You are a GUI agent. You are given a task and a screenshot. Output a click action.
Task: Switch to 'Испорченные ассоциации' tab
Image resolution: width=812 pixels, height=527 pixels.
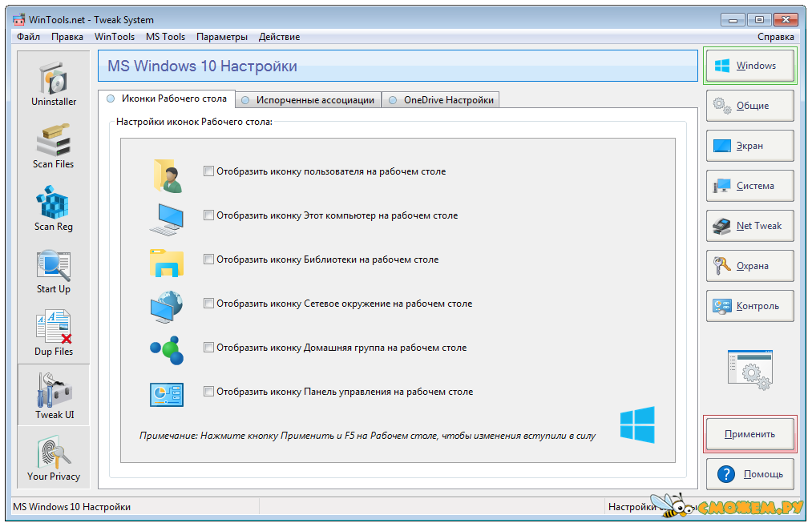point(309,100)
